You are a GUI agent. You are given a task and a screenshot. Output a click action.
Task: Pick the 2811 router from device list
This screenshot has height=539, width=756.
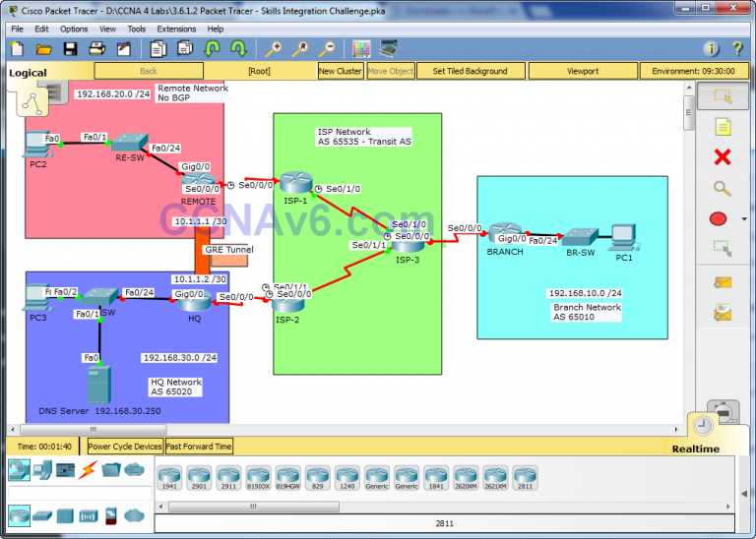(525, 478)
